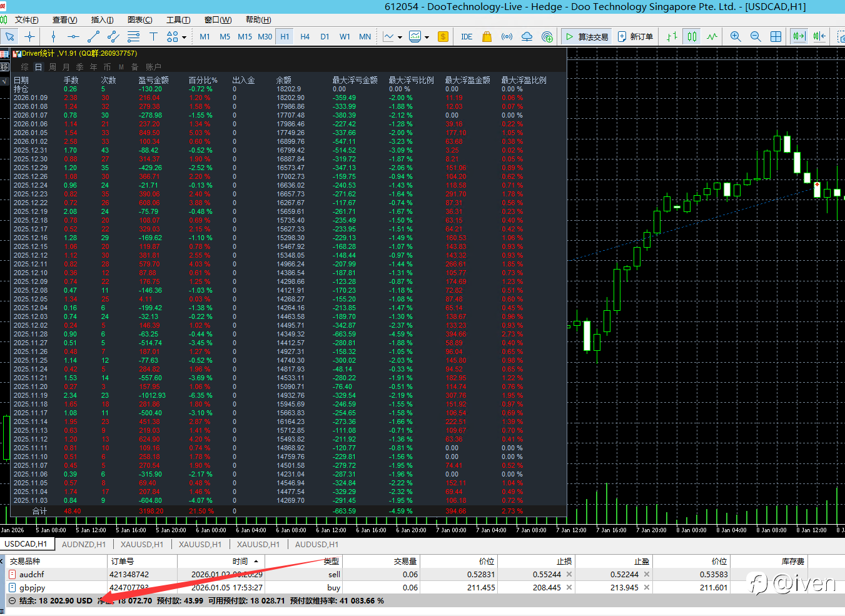Switch timeframe to M5

225,36
